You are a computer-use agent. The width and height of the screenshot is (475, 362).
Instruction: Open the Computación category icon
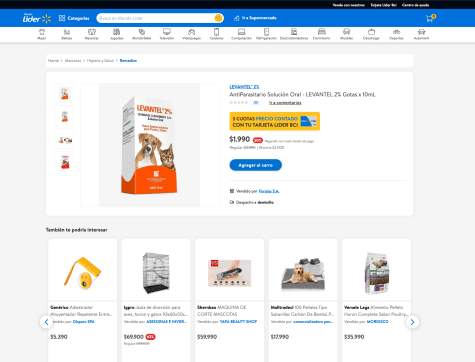(x=241, y=34)
